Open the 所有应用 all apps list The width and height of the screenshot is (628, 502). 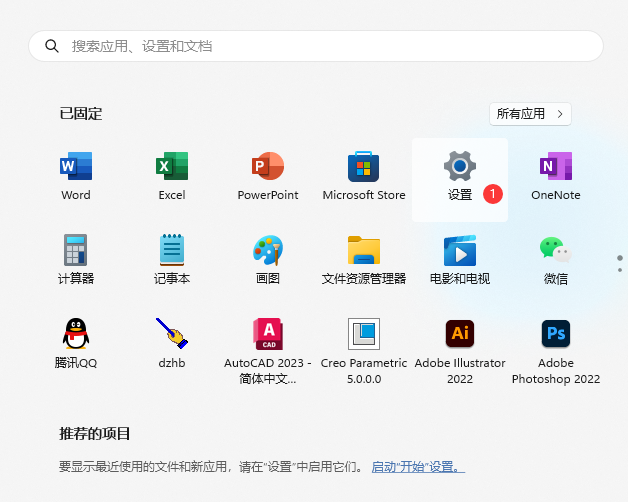tap(530, 114)
